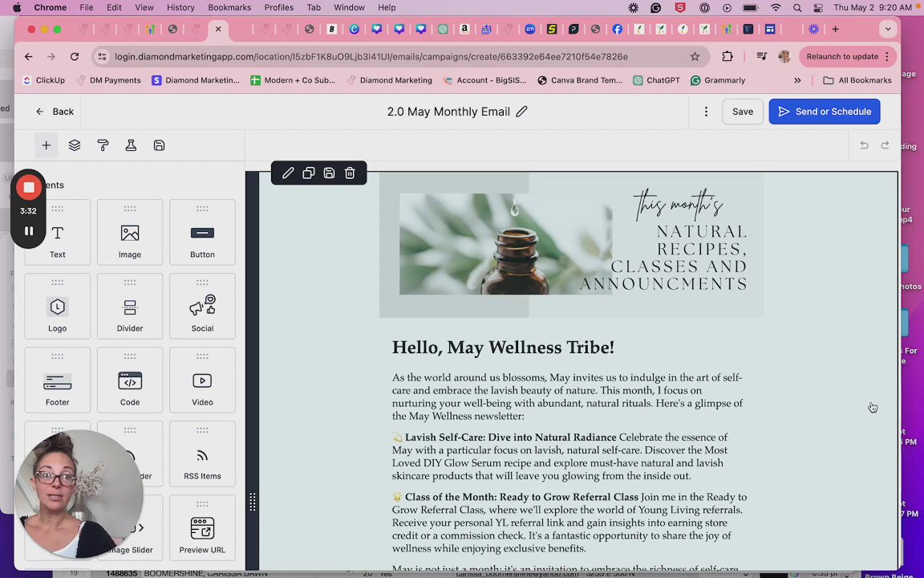Open the Edit menu
The height and width of the screenshot is (578, 924).
pos(114,8)
